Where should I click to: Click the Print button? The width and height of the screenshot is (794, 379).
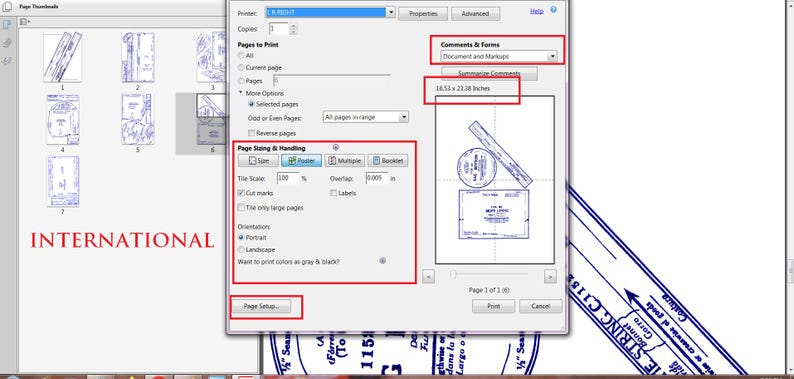(493, 306)
